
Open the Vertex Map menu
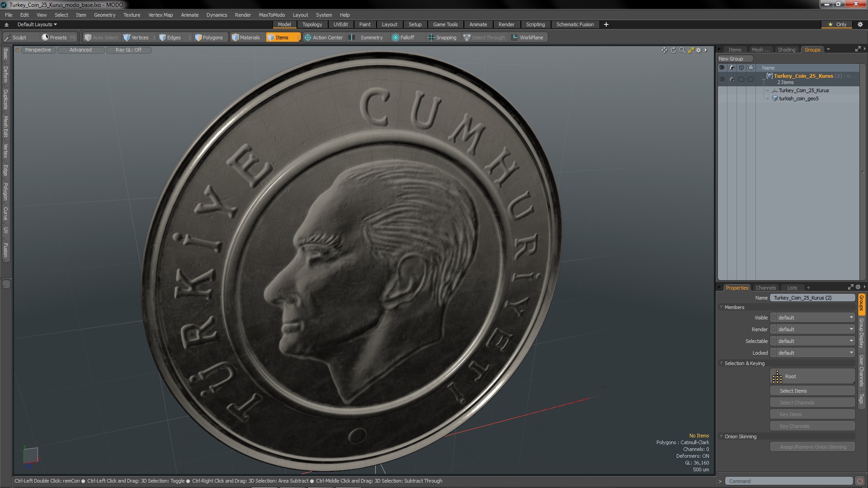[x=160, y=15]
